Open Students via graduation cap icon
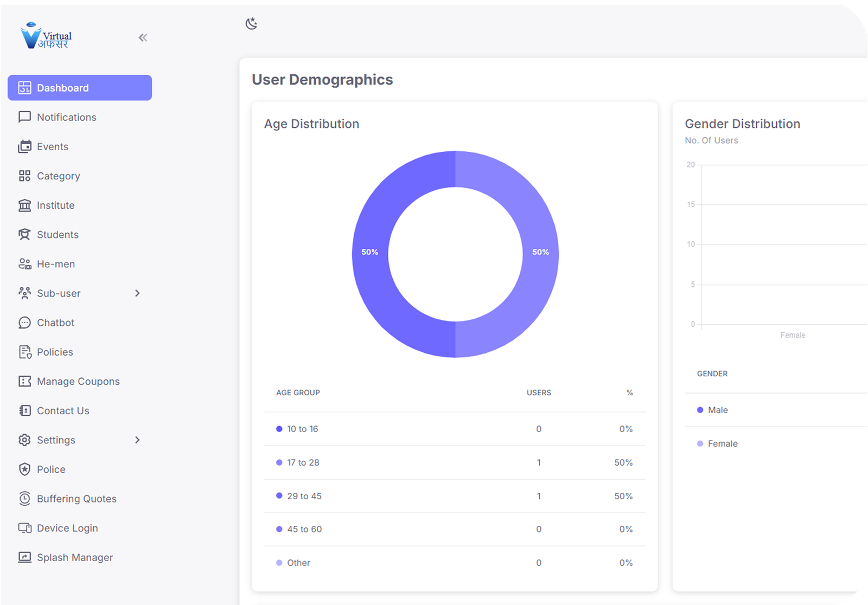 (24, 234)
